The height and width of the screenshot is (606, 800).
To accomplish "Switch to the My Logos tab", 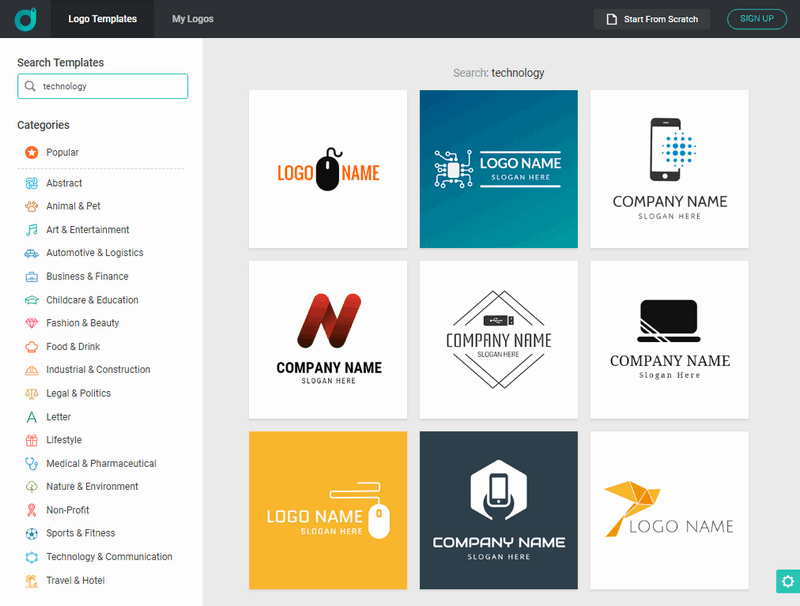I will point(192,19).
